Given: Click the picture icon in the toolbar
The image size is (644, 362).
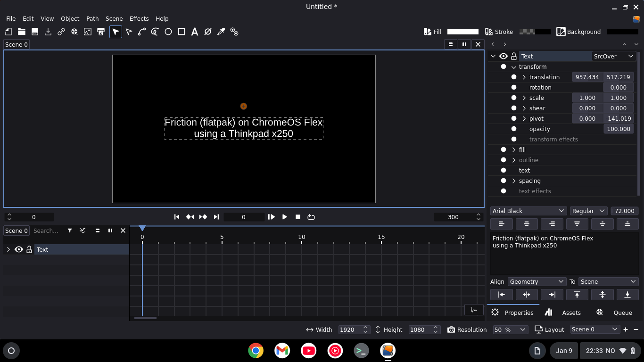Looking at the screenshot, I should coord(88,32).
